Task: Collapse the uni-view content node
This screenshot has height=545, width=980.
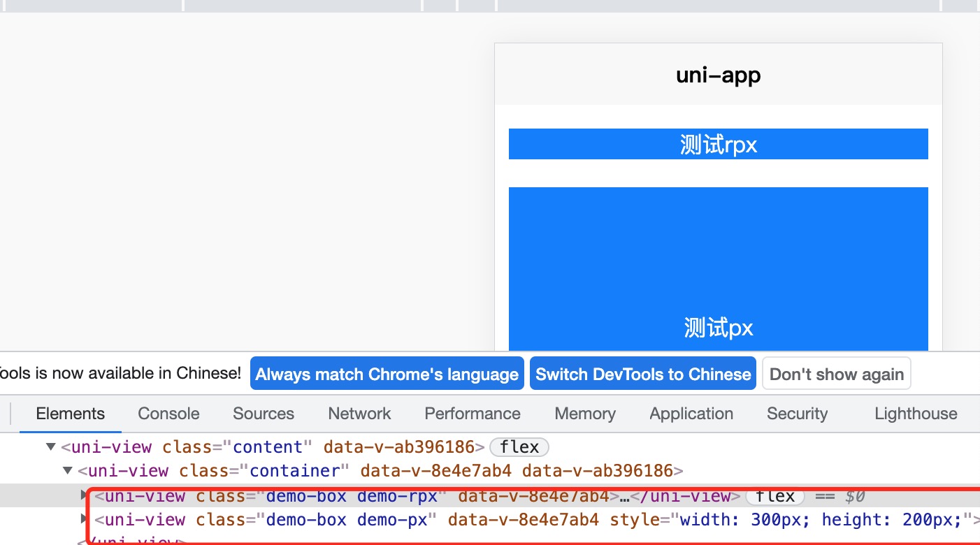Action: [x=50, y=447]
